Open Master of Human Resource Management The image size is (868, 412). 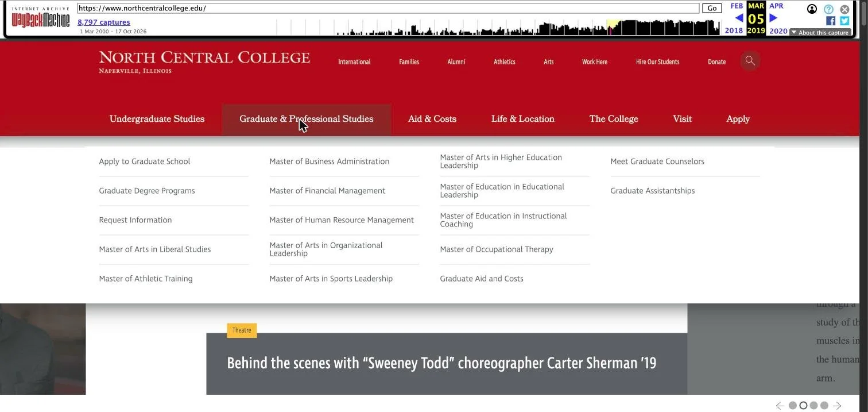tap(342, 220)
